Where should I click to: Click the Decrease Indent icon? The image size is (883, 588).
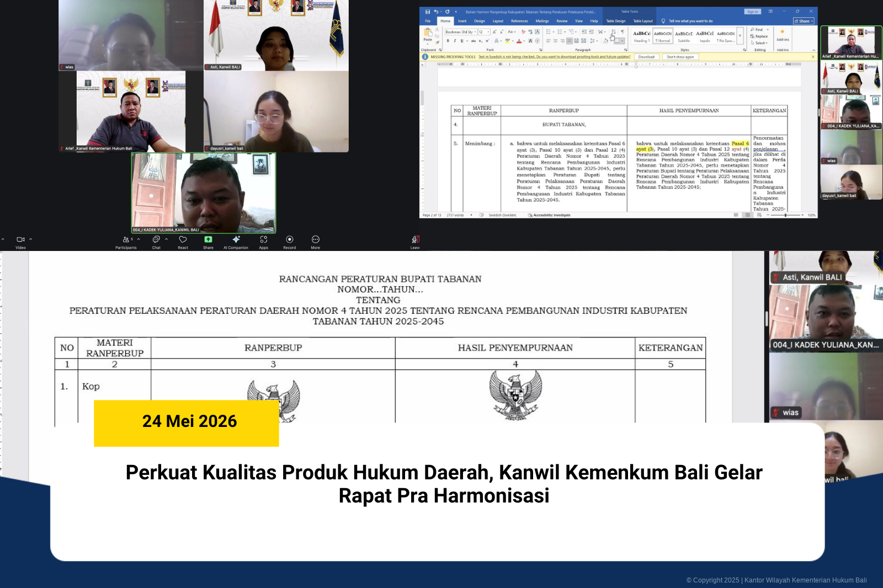pos(584,32)
